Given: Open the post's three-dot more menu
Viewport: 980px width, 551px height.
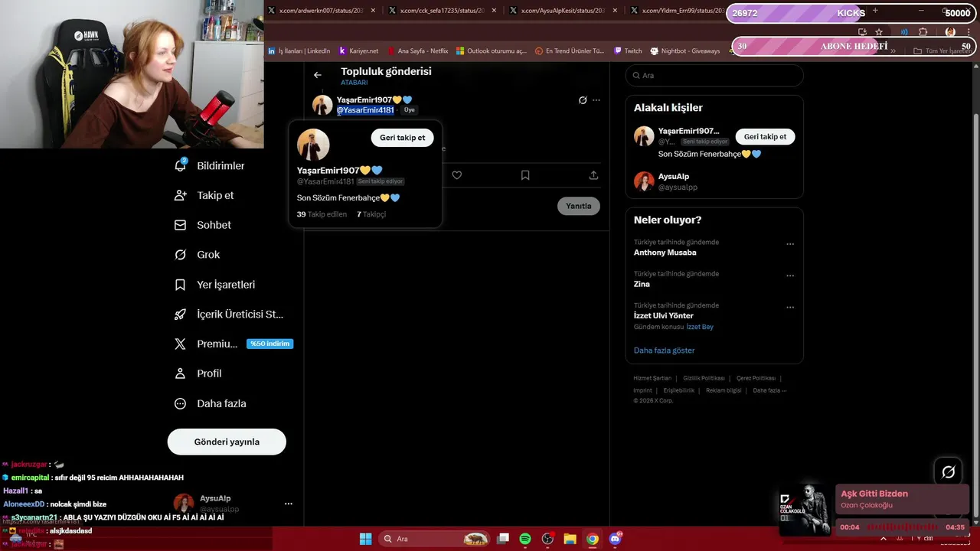Looking at the screenshot, I should pyautogui.click(x=596, y=100).
